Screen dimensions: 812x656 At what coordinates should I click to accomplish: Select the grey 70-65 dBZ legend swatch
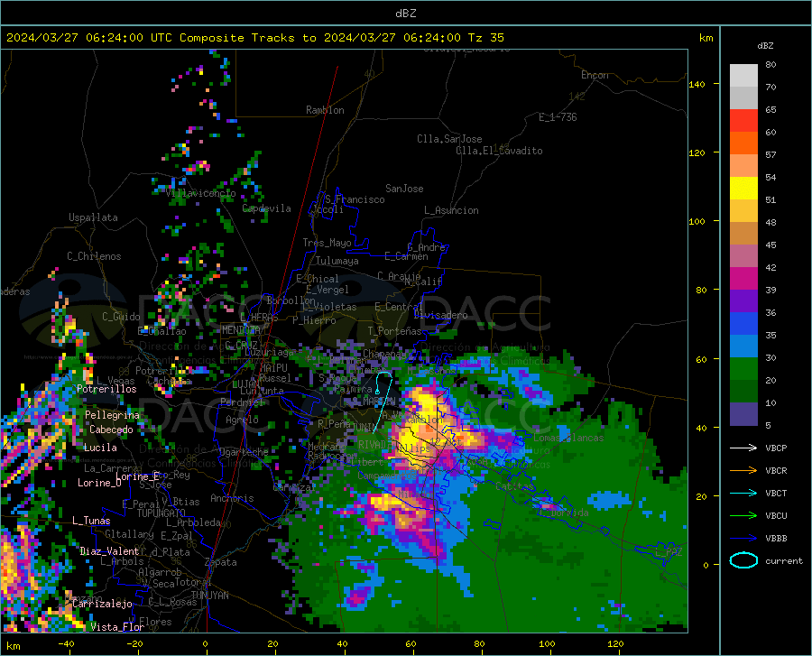coord(743,97)
